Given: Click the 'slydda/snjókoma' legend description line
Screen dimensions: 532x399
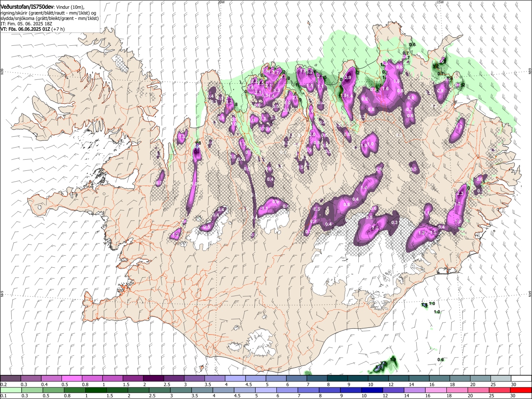Looking at the screenshot, I should [49, 19].
